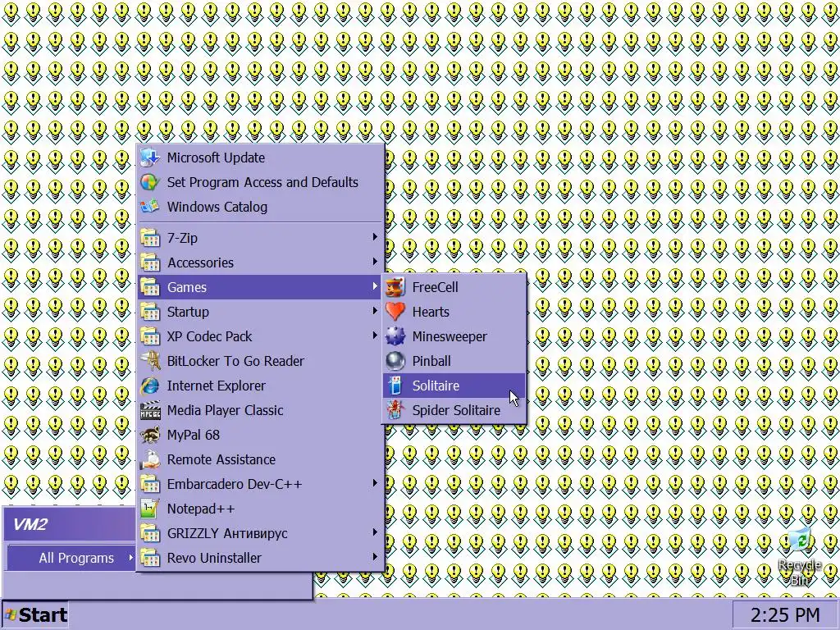Click the Solitaire card icon

395,386
